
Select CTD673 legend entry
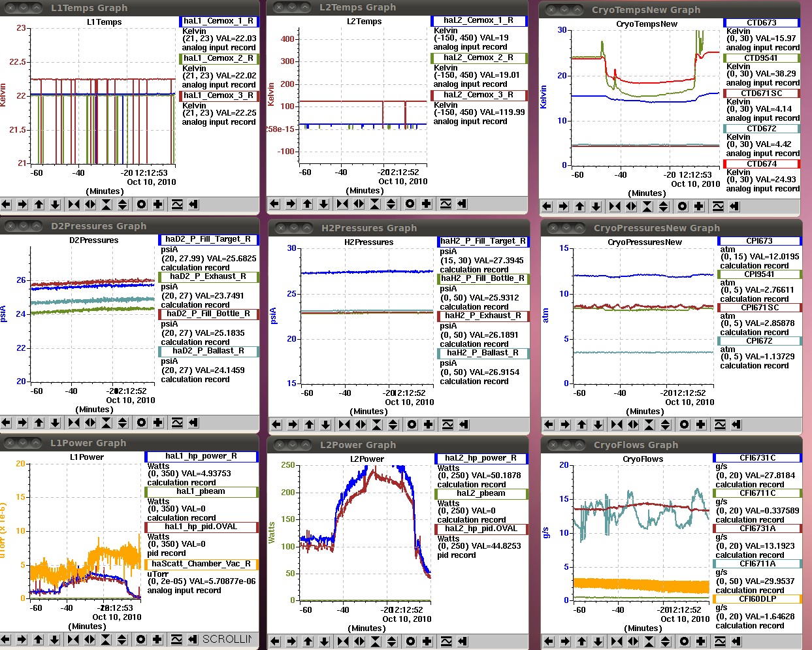pyautogui.click(x=762, y=23)
